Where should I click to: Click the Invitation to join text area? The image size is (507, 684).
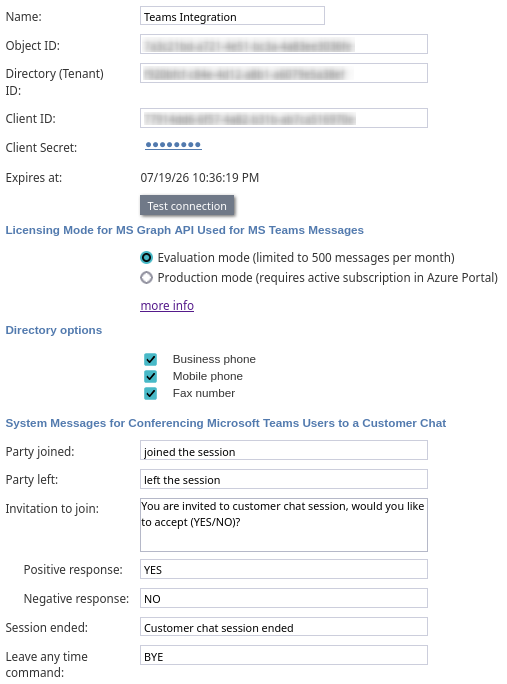point(284,525)
